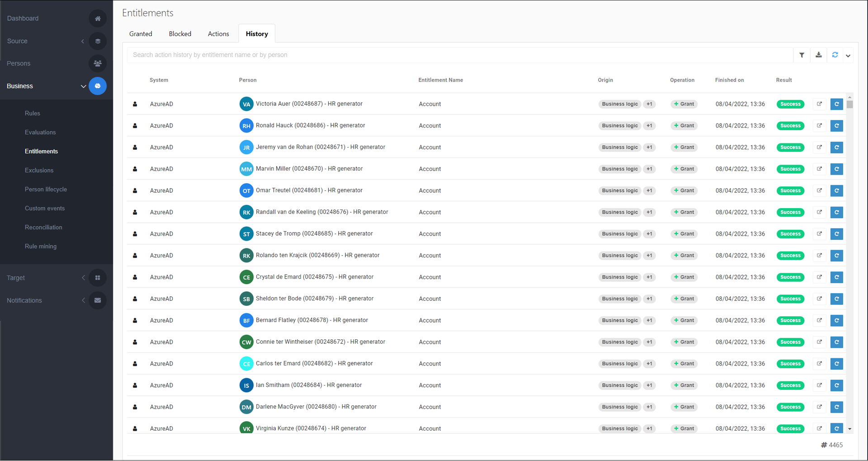Click the Persons group icon in sidebar

[x=98, y=63]
